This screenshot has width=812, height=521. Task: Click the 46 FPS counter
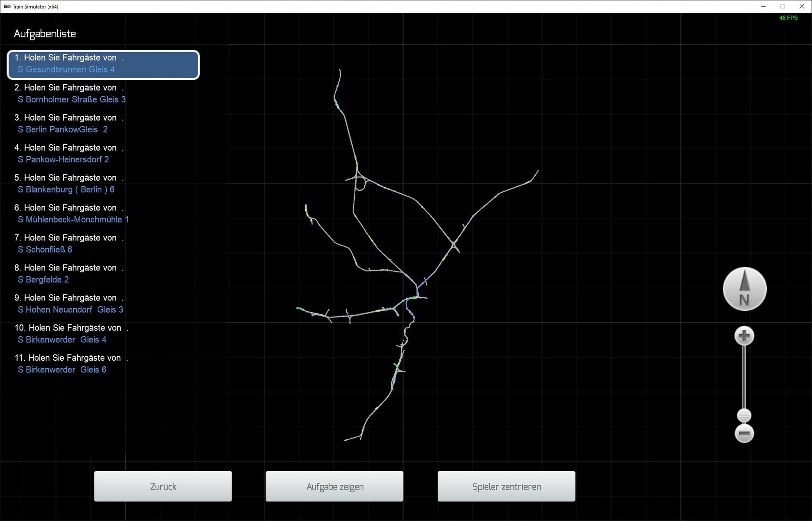tap(788, 18)
